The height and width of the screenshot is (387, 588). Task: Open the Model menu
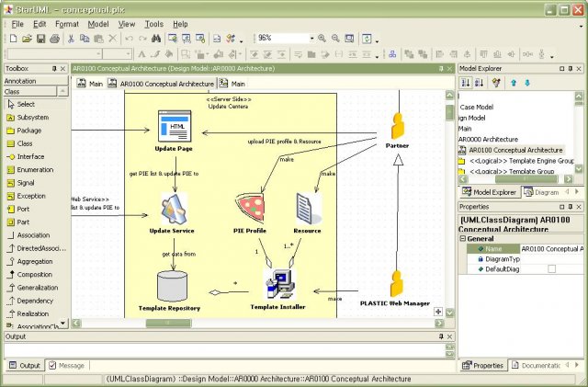click(96, 24)
